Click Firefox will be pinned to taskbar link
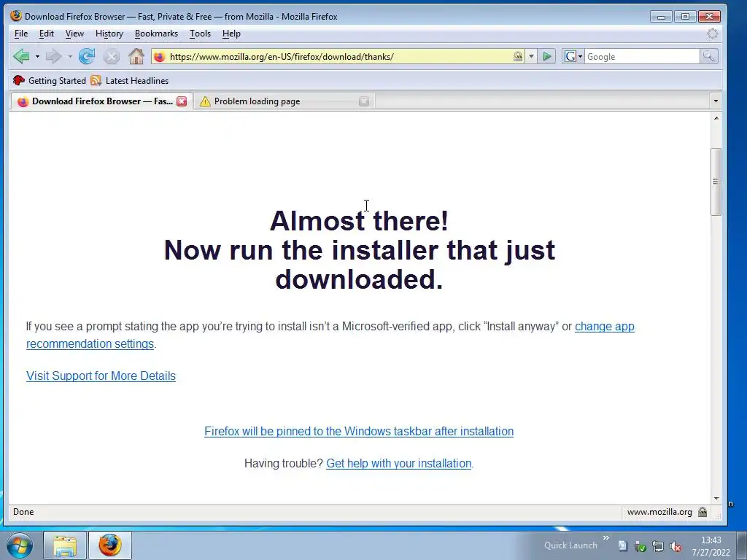The height and width of the screenshot is (560, 747). (x=359, y=431)
